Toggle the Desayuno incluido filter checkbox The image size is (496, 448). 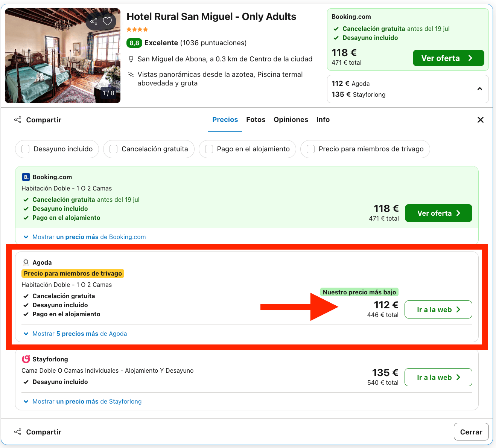point(26,149)
